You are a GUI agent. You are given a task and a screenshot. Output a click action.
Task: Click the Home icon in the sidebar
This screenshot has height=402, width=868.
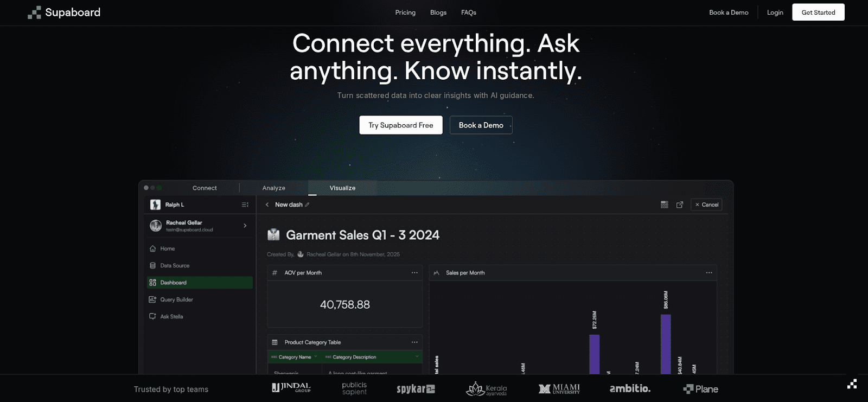click(152, 248)
